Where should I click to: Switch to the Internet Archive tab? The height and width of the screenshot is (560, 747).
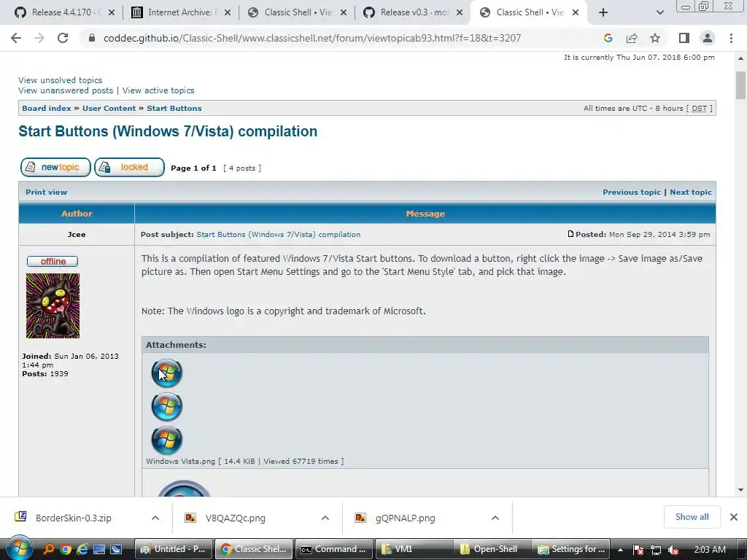pyautogui.click(x=179, y=12)
